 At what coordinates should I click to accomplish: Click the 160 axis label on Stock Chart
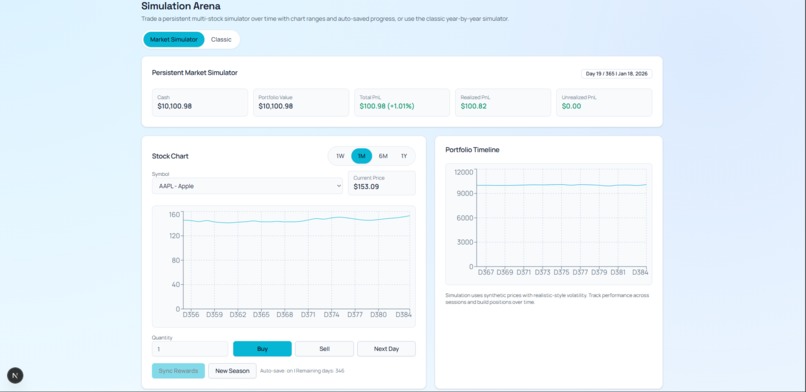[x=175, y=215]
